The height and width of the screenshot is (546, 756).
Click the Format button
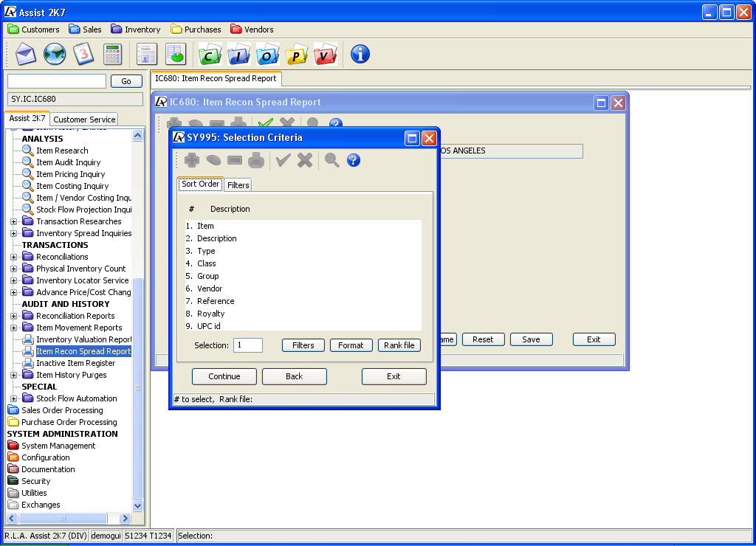[x=351, y=345]
